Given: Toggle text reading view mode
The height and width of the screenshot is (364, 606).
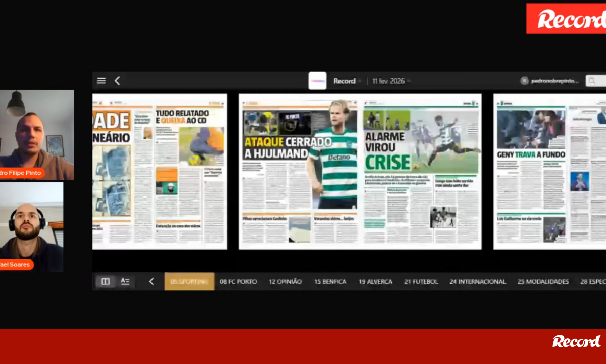Looking at the screenshot, I should click(125, 282).
